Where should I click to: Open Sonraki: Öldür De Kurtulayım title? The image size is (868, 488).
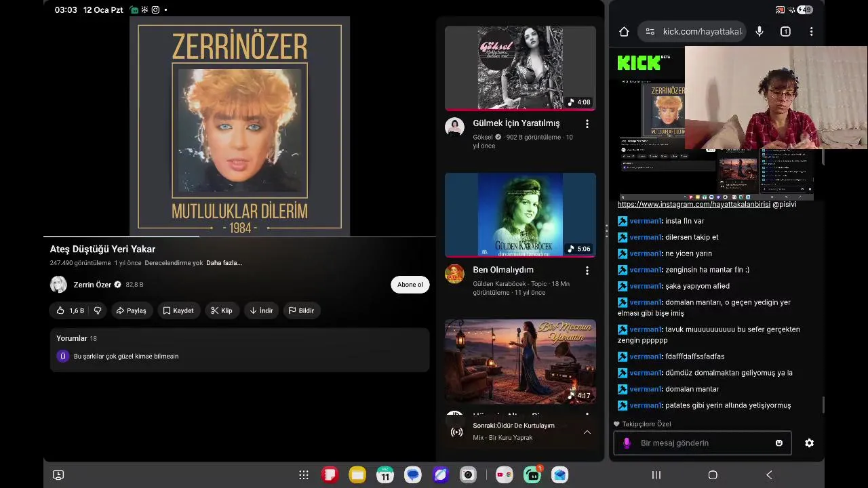(513, 426)
